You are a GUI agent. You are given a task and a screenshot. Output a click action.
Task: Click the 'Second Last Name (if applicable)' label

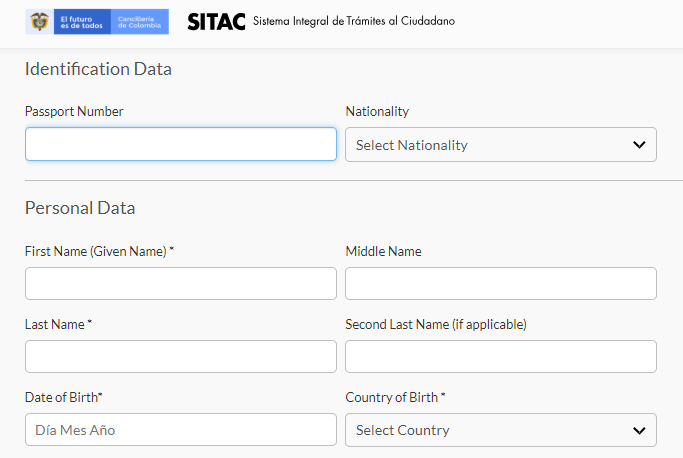tap(436, 324)
